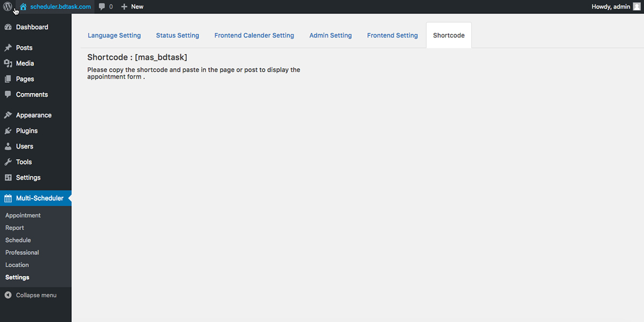The image size is (644, 322).
Task: Click the Plugins plug icon
Action: [8, 131]
